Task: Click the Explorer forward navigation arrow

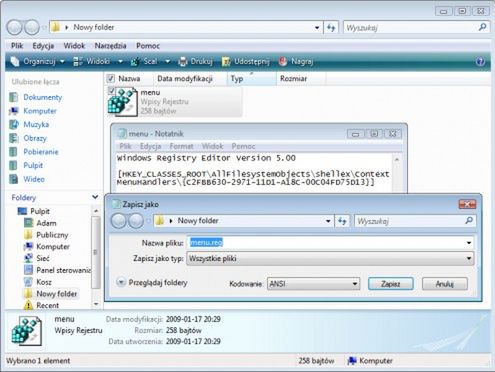Action: point(32,27)
